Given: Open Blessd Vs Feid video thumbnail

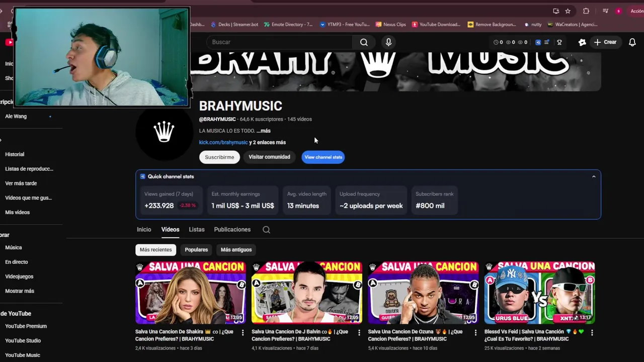Looking at the screenshot, I should pos(539,292).
